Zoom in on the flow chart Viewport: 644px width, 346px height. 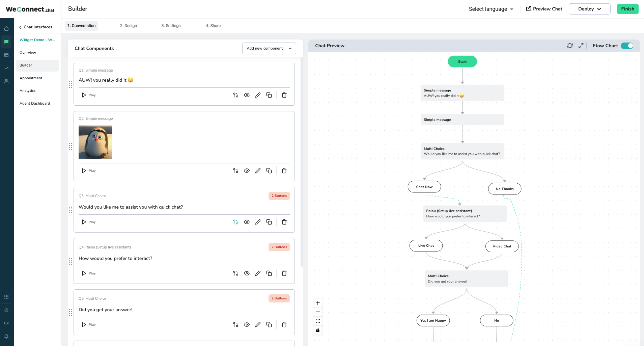tap(318, 303)
